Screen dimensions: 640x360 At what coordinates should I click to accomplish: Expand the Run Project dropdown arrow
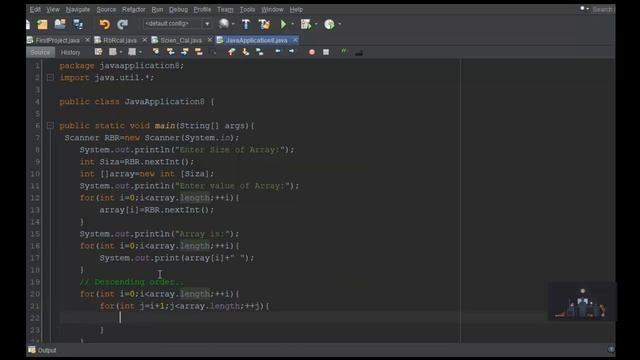point(293,24)
